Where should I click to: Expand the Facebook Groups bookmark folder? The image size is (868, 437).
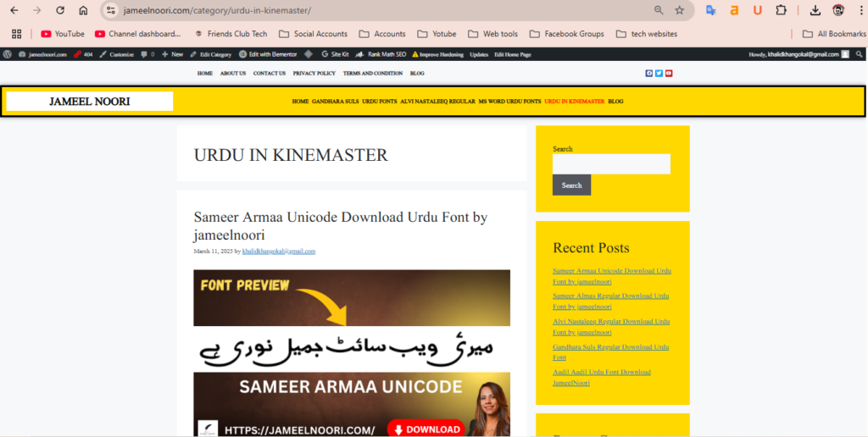566,34
